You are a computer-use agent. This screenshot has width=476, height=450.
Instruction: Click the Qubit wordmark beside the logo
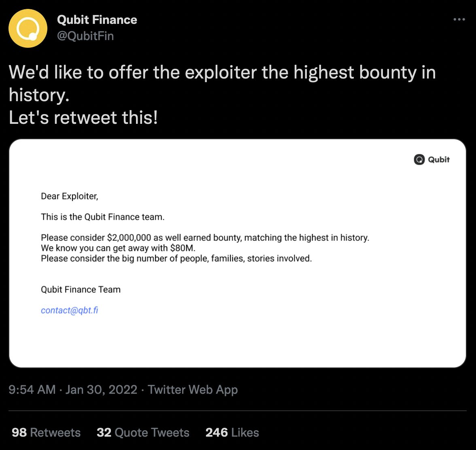[439, 159]
